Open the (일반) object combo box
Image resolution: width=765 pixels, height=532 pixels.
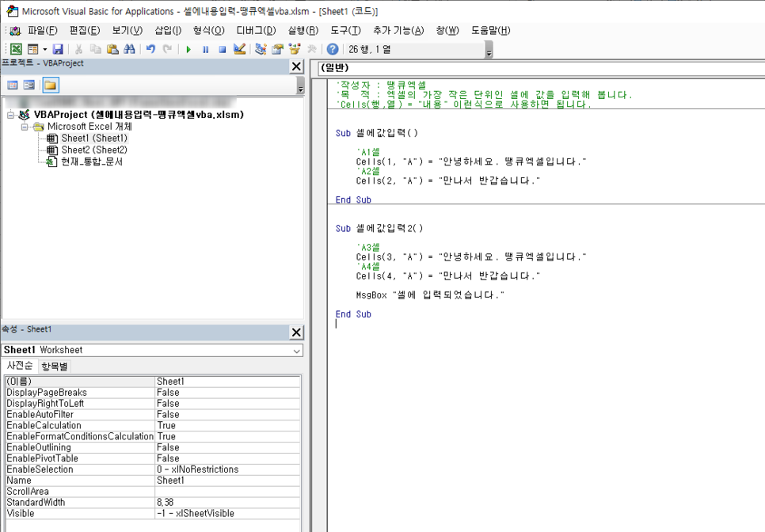coord(541,68)
